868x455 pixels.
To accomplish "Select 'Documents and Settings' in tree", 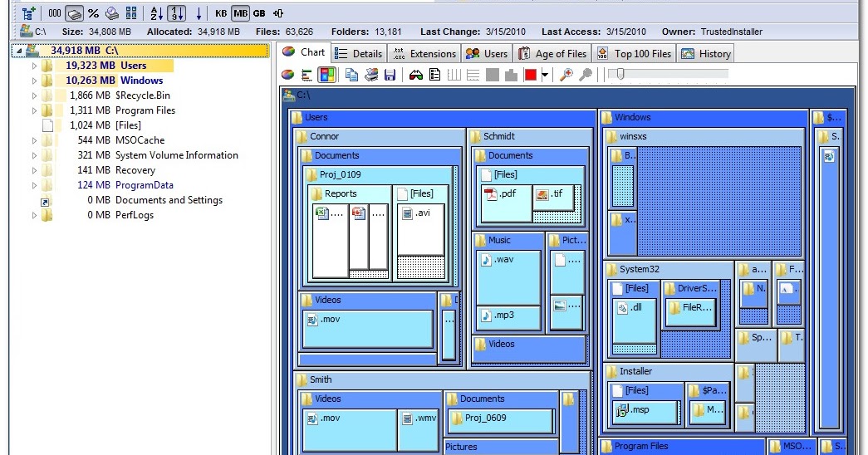I will 169,200.
